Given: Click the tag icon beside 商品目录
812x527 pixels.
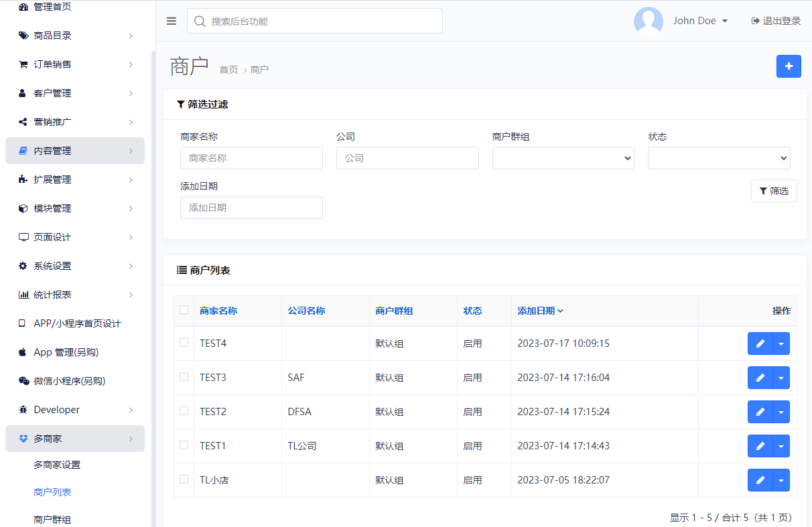Looking at the screenshot, I should click(23, 35).
